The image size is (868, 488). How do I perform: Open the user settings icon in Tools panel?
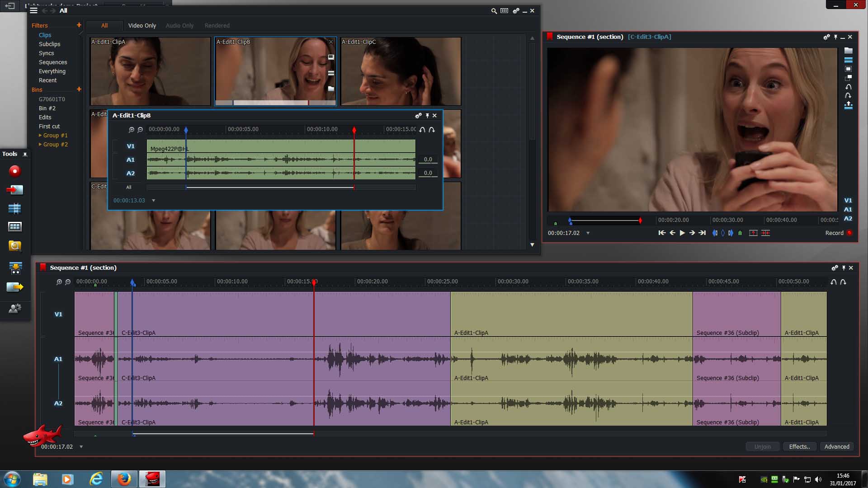[x=15, y=309]
